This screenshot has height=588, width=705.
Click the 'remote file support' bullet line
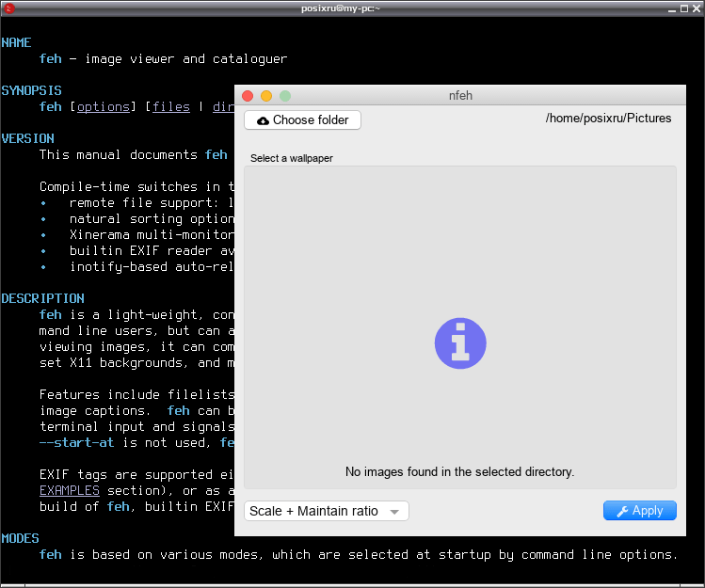click(x=136, y=203)
